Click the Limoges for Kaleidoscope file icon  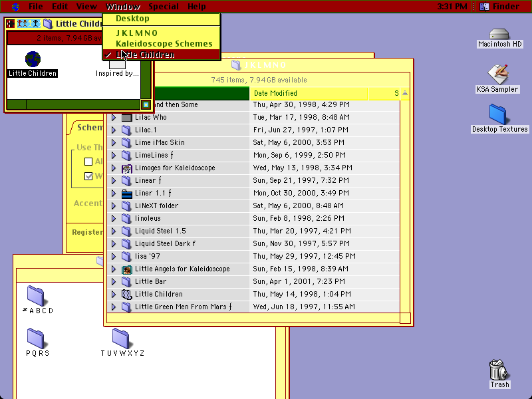pyautogui.click(x=126, y=168)
